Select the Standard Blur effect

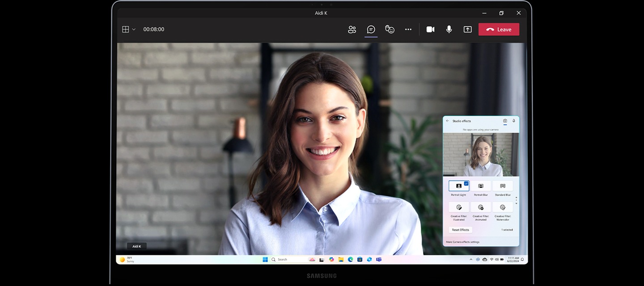pos(503,186)
